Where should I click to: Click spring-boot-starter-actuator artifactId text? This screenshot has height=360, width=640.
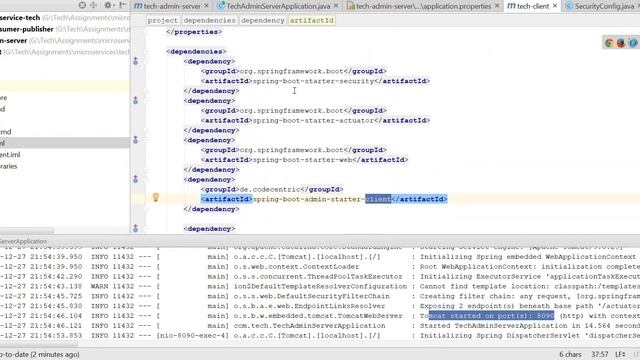(x=313, y=120)
